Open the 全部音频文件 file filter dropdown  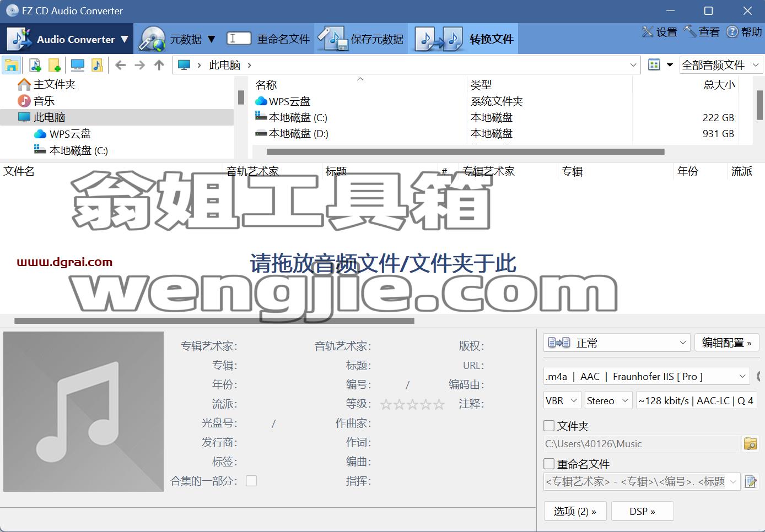(x=721, y=65)
